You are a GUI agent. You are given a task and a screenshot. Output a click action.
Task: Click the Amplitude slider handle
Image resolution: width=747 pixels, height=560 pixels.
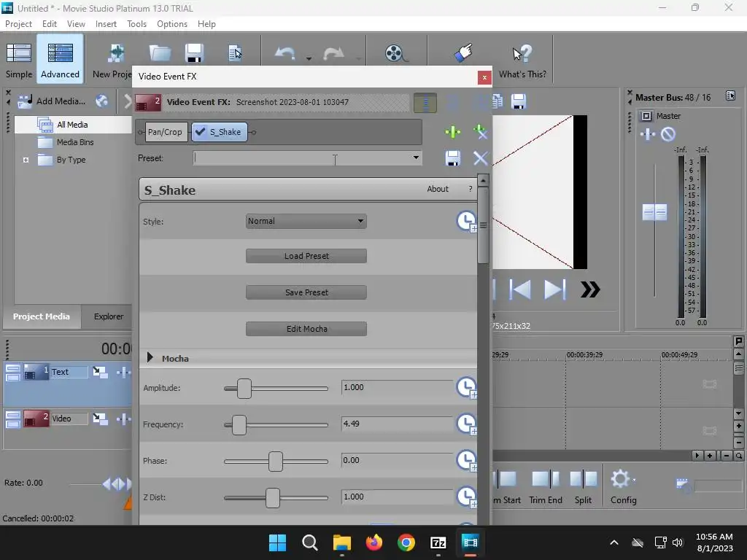pos(244,389)
